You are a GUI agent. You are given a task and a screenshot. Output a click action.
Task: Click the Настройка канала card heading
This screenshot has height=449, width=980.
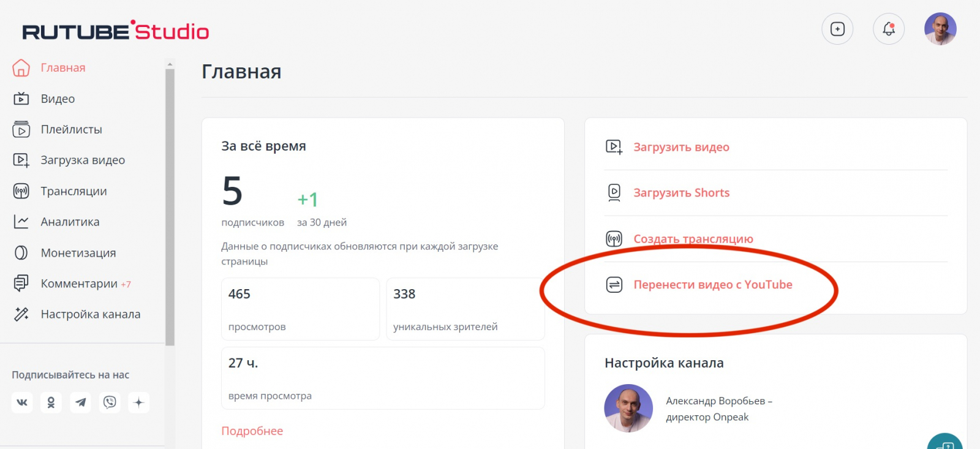[664, 363]
